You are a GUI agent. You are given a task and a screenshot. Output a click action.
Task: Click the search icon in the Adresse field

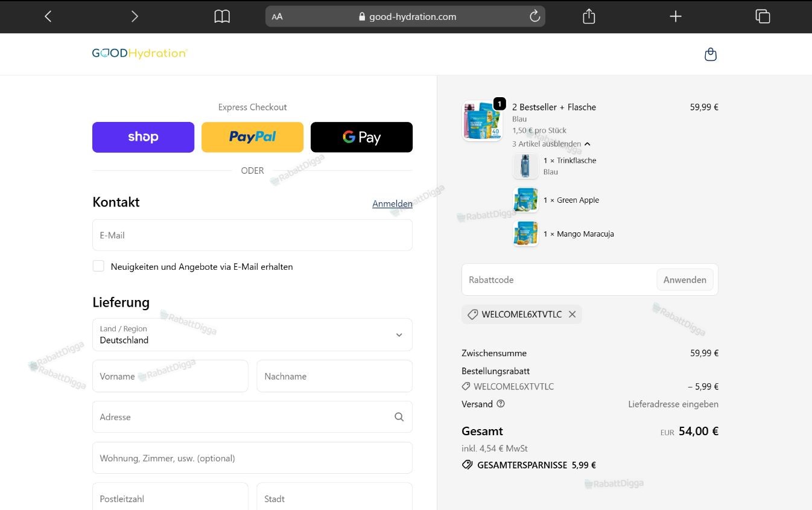tap(399, 417)
